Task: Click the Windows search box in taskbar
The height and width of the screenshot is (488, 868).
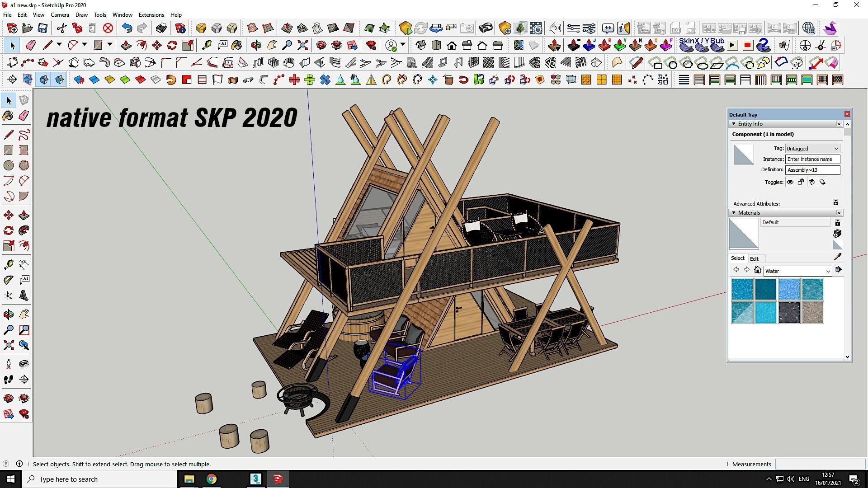Action: point(99,479)
